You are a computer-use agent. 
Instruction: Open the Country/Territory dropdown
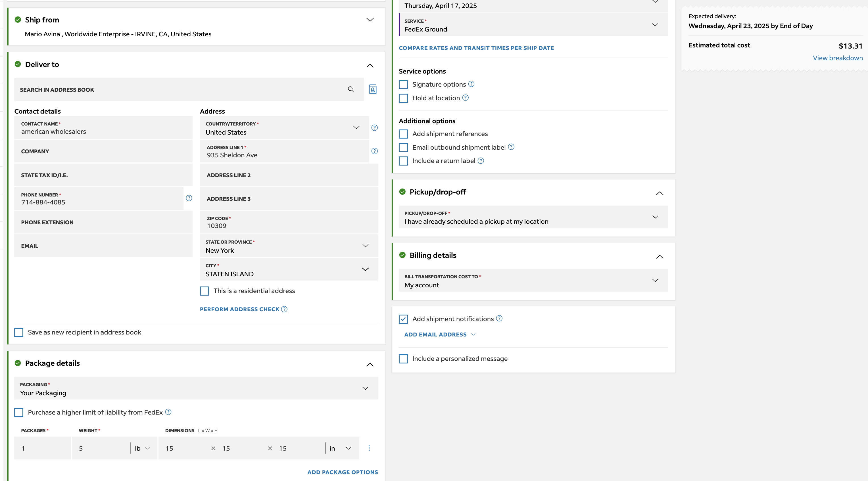284,128
